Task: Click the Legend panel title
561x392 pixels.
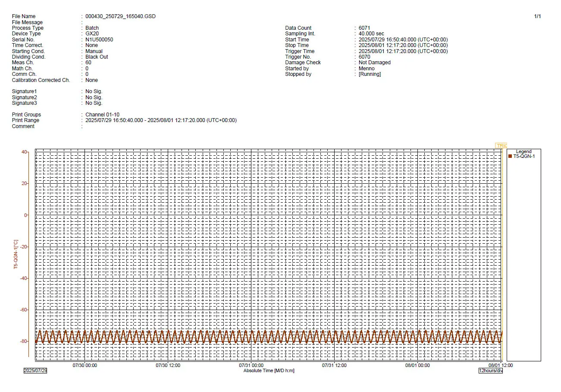Action: coord(523,151)
